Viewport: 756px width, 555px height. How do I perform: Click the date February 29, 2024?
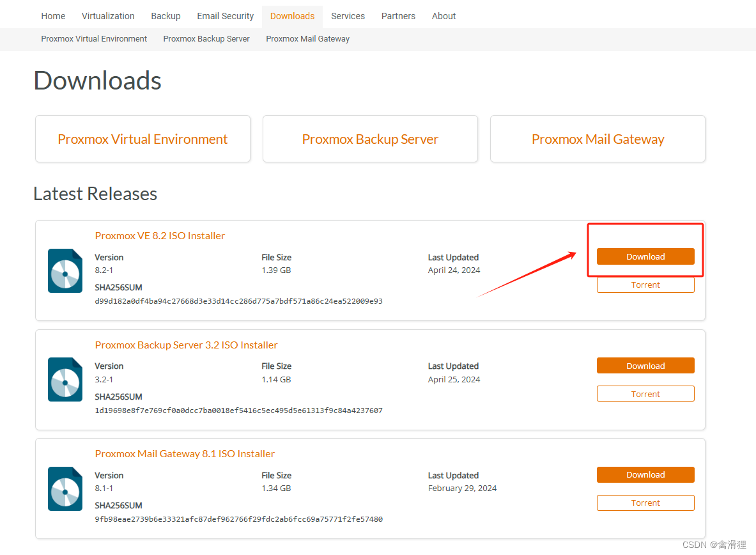coord(463,489)
